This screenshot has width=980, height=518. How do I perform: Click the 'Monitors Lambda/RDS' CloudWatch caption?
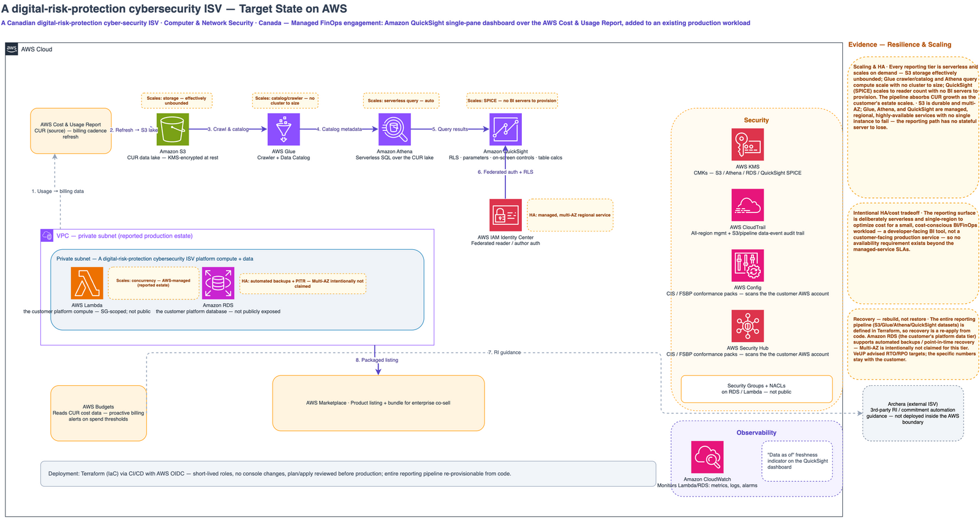click(x=707, y=486)
